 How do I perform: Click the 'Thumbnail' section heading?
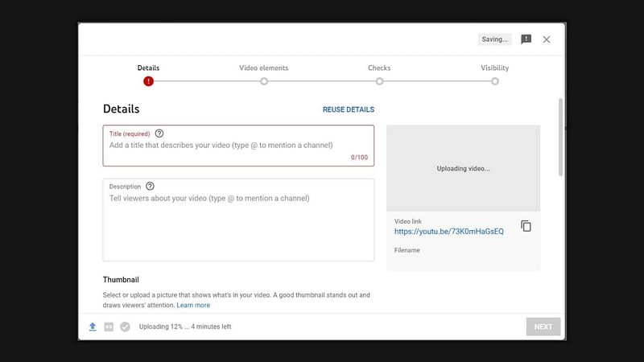click(121, 279)
